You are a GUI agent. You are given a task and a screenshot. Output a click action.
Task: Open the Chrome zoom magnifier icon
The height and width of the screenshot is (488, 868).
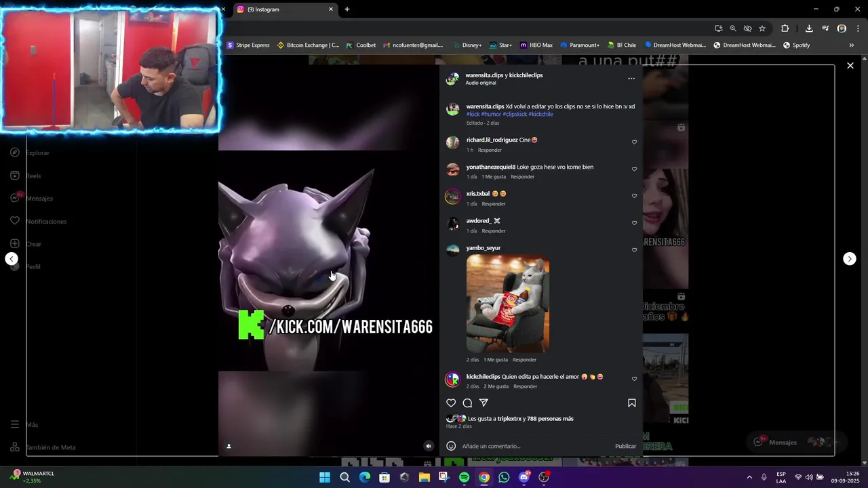coord(733,28)
